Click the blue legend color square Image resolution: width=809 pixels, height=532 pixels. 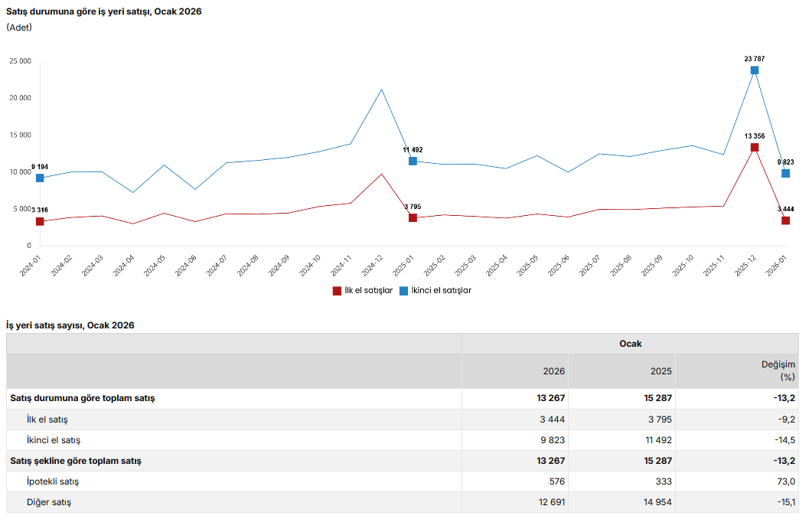click(403, 291)
